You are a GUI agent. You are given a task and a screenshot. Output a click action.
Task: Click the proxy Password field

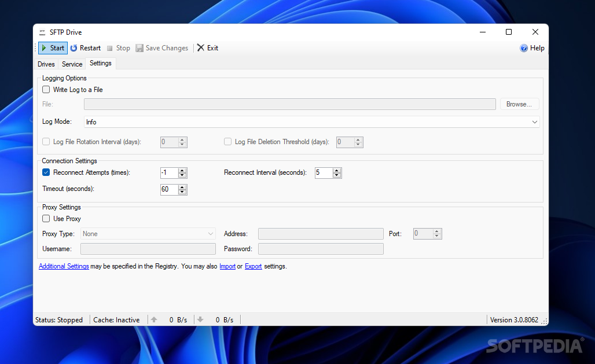321,249
